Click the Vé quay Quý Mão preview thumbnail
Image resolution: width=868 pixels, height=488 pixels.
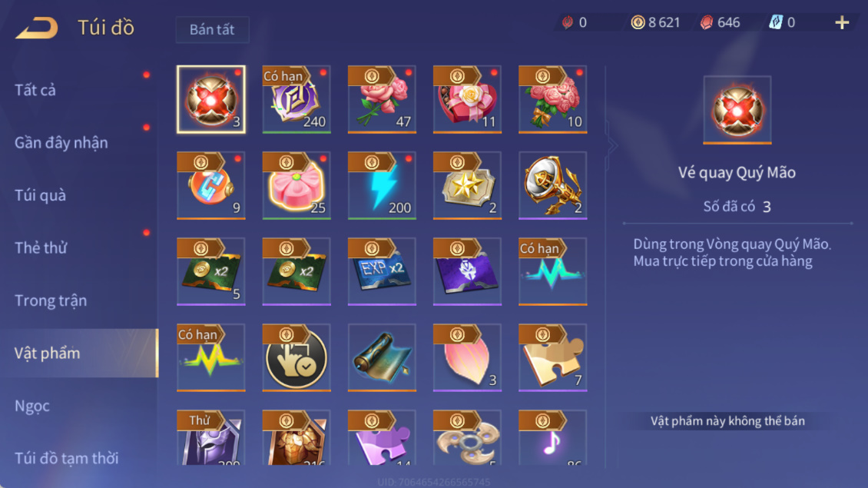tap(737, 110)
